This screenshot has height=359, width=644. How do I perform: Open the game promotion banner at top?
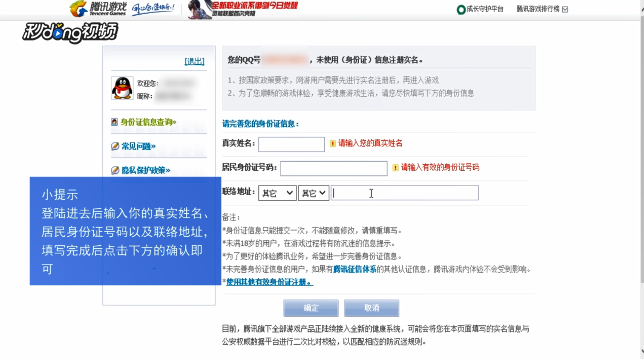coord(243,9)
